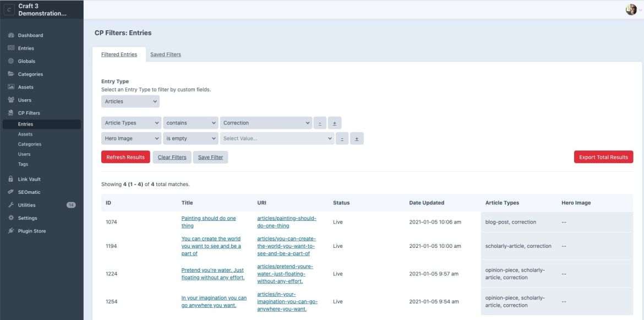Screen dimensions: 644x320
Task: Click the Globals globe icon
Action: point(11,61)
